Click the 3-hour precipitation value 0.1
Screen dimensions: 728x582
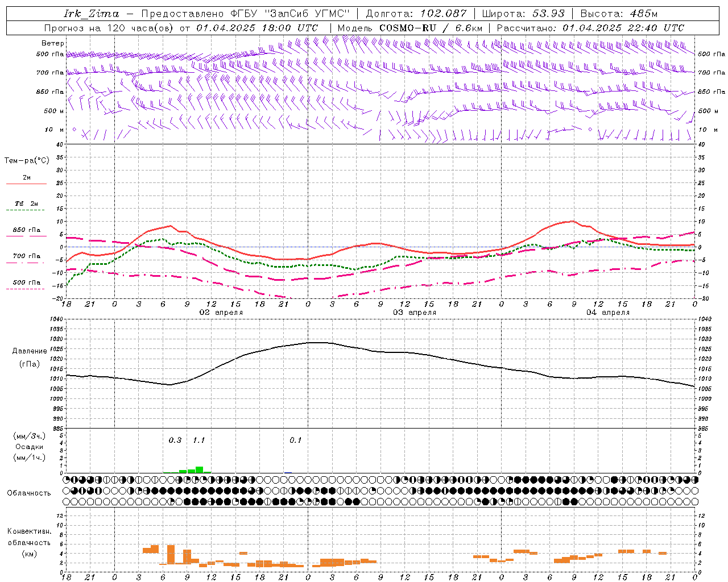coord(296,440)
